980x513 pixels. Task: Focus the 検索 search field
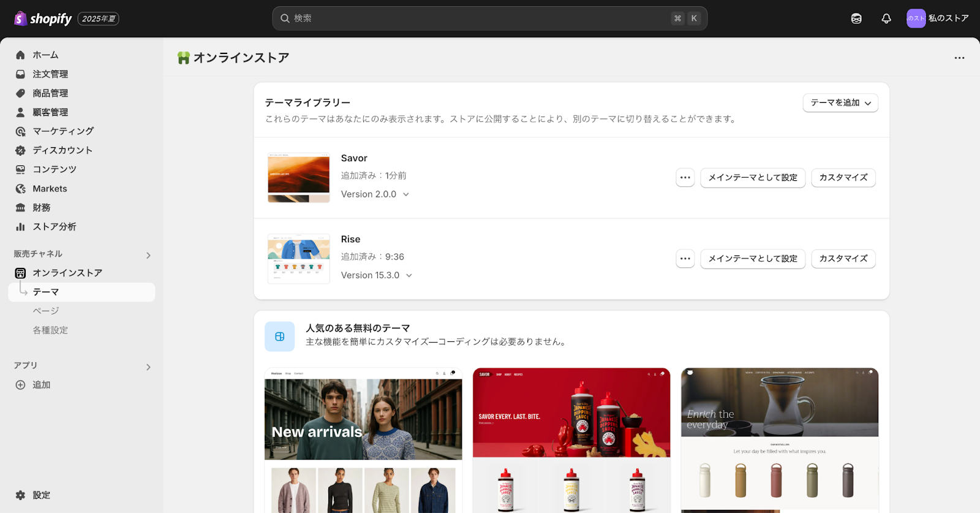490,18
